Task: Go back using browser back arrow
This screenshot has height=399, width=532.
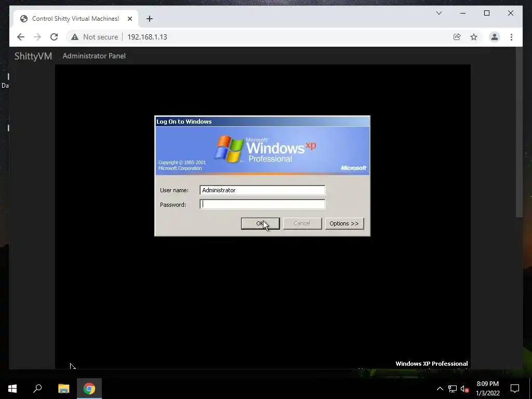Action: point(21,37)
